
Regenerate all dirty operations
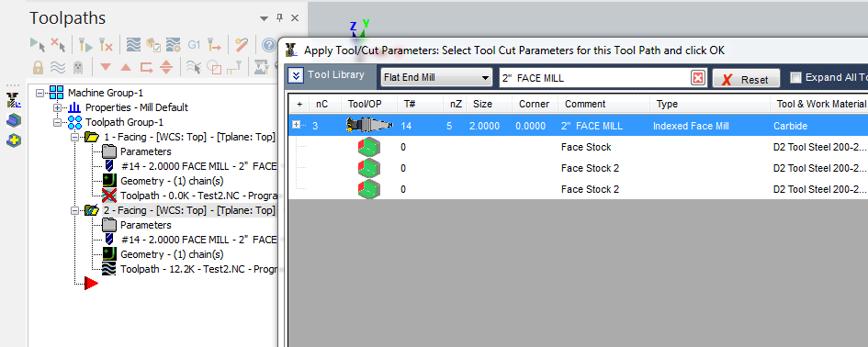click(x=106, y=44)
